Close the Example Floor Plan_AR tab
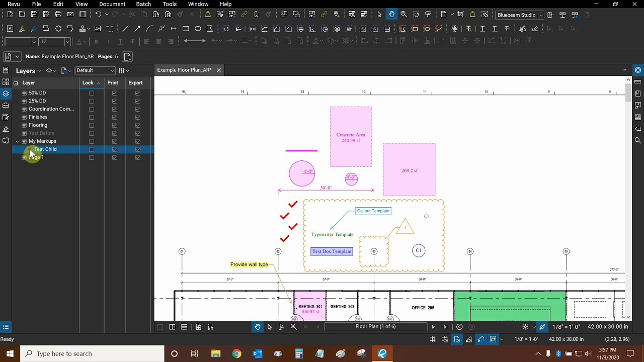This screenshot has width=644, height=362. pyautogui.click(x=219, y=70)
